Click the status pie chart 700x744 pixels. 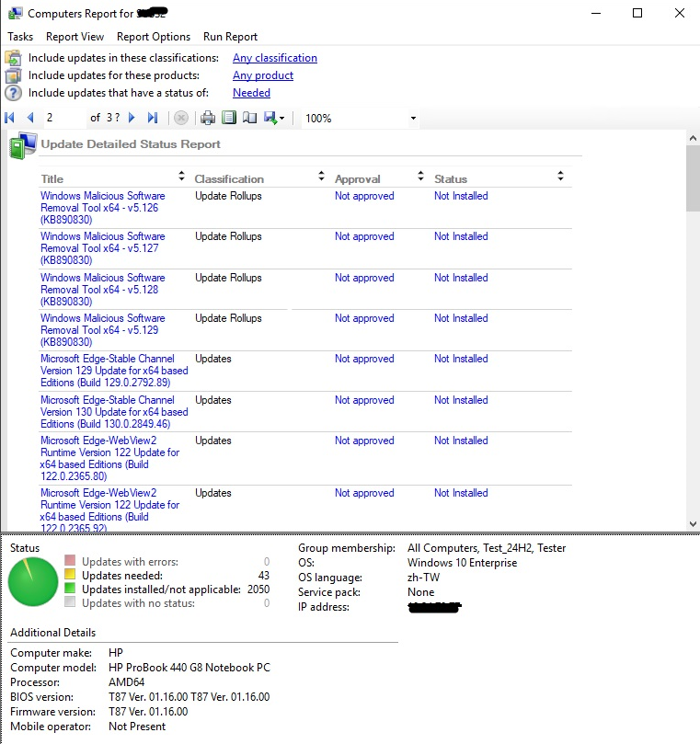pyautogui.click(x=33, y=582)
